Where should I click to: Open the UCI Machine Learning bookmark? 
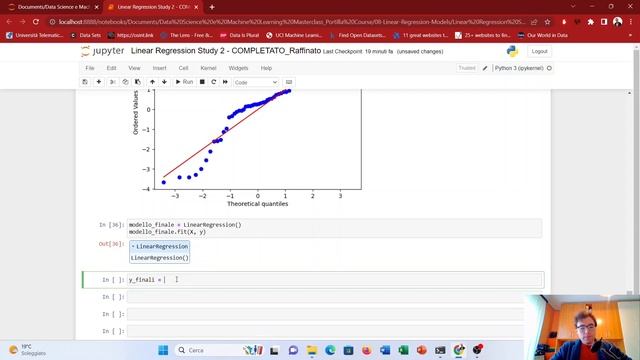(294, 36)
